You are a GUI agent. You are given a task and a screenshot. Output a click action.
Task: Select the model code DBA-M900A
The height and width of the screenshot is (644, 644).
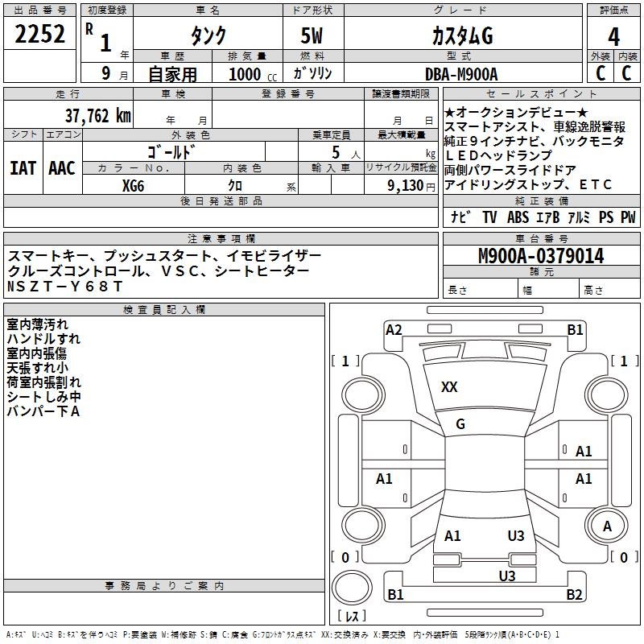pos(461,74)
